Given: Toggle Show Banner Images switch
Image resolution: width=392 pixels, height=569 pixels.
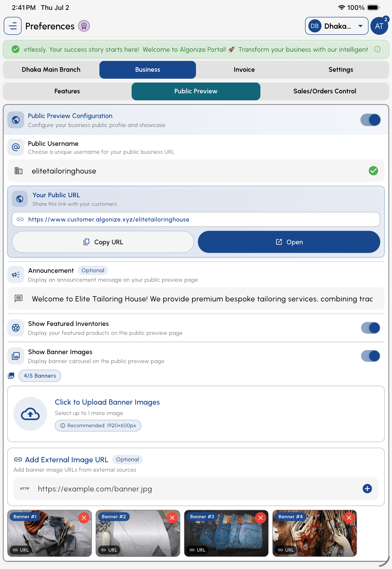Looking at the screenshot, I should (x=370, y=356).
